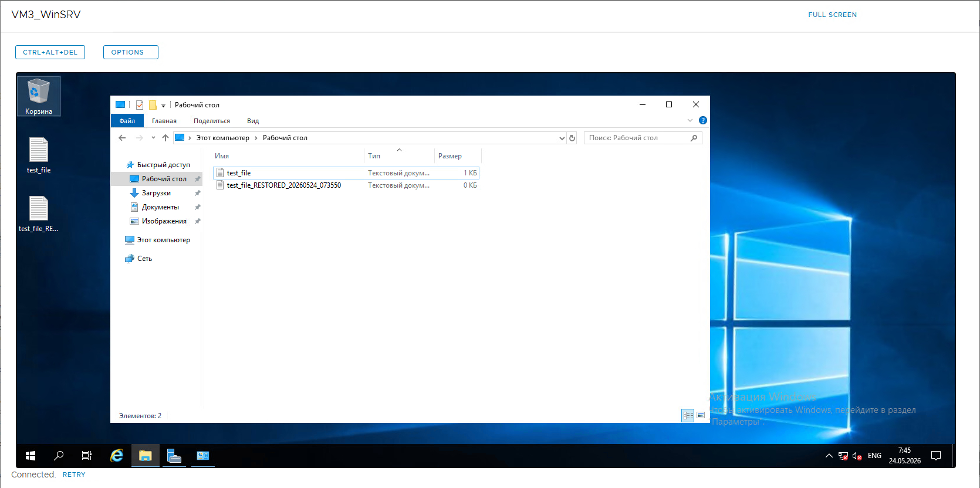The height and width of the screenshot is (488, 980).
Task: Open the clock and date 7:45 24.05.2026
Action: pyautogui.click(x=905, y=456)
